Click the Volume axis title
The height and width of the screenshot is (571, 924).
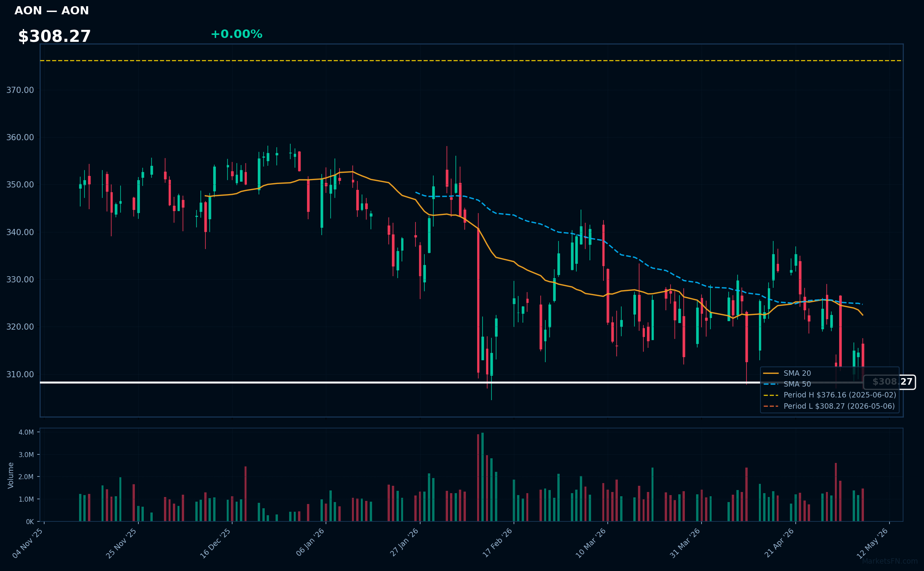(x=11, y=475)
